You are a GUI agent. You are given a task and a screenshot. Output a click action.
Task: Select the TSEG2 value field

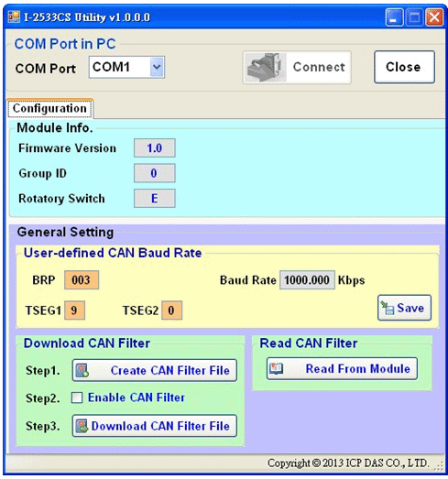171,310
